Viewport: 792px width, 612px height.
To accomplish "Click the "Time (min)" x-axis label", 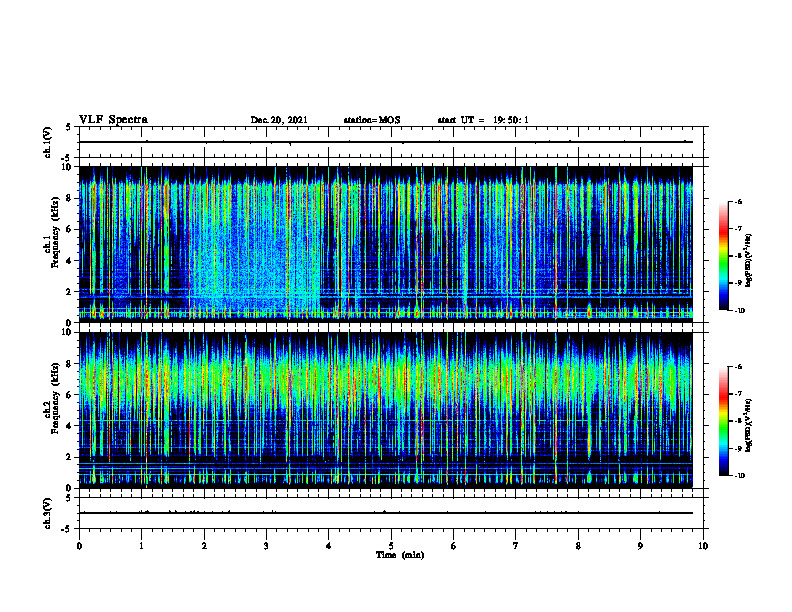I will tap(400, 555).
